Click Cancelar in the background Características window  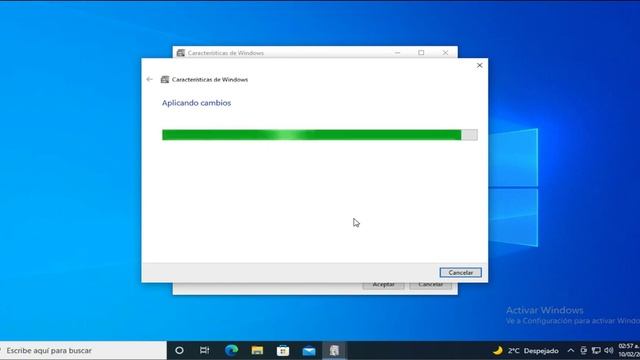(431, 285)
